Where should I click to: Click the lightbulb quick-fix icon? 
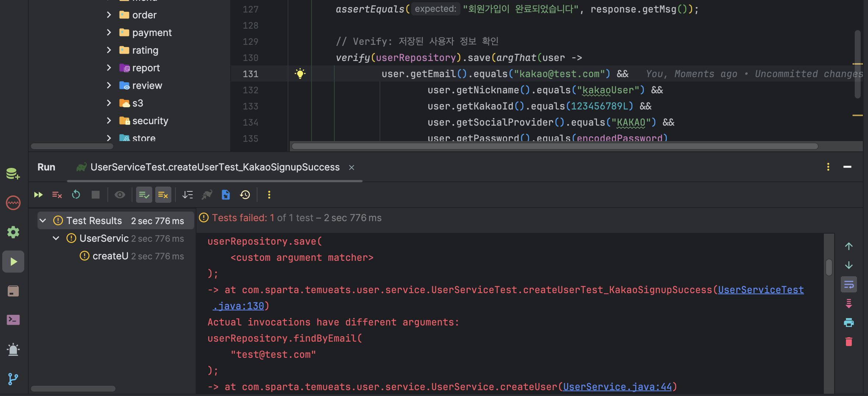[x=300, y=73]
